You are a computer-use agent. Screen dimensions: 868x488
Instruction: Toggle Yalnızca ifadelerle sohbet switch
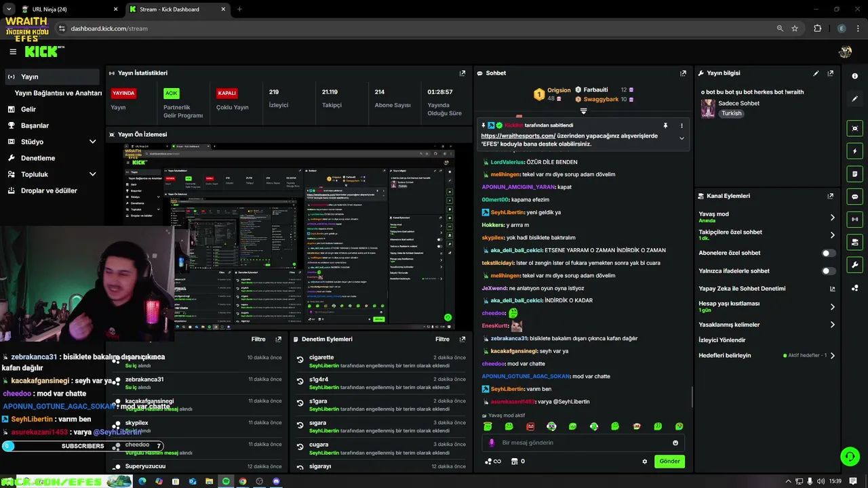click(x=828, y=271)
